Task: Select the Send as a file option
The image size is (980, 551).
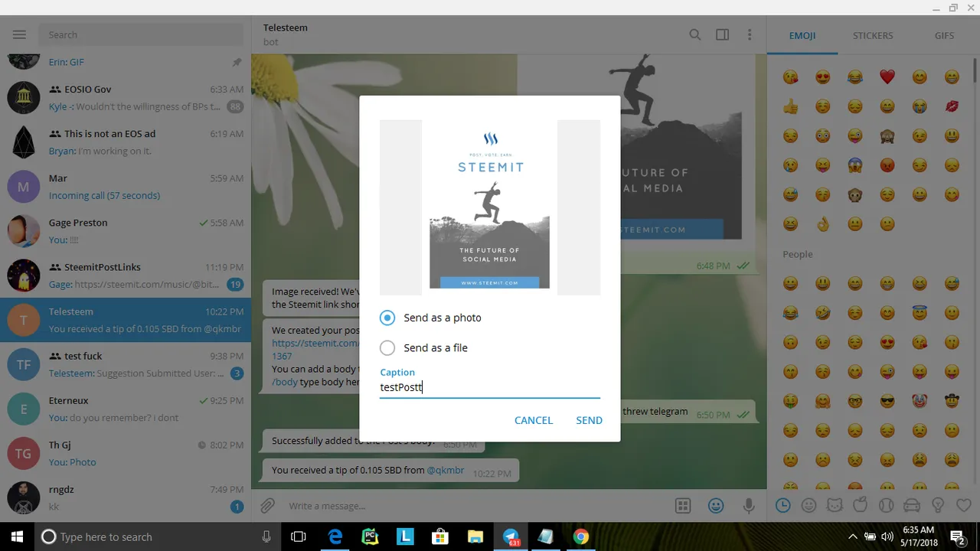Action: 423,347
